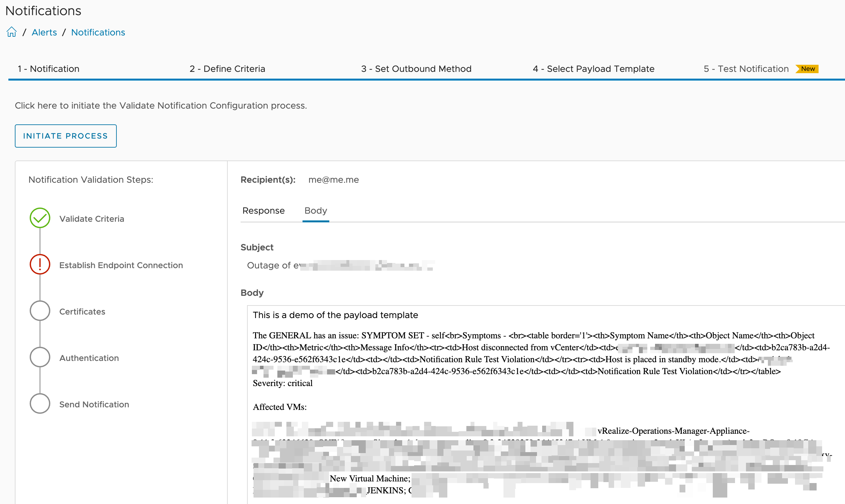Click the me@me.me recipient text

click(x=333, y=180)
